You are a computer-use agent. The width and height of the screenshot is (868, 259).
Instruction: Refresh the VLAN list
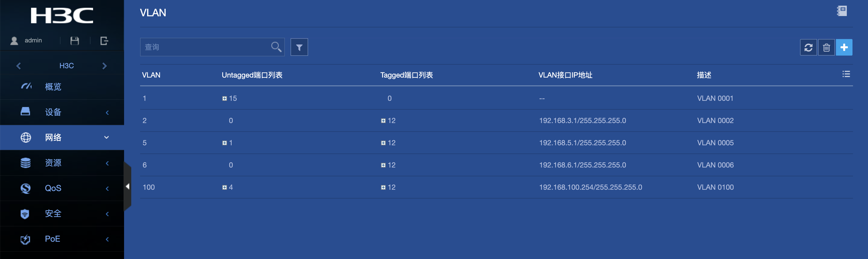808,47
